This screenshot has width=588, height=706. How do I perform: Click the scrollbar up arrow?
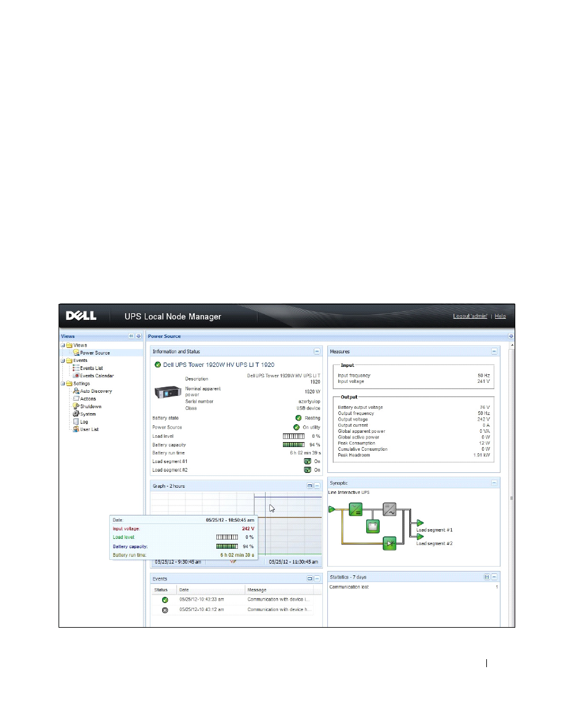point(512,345)
